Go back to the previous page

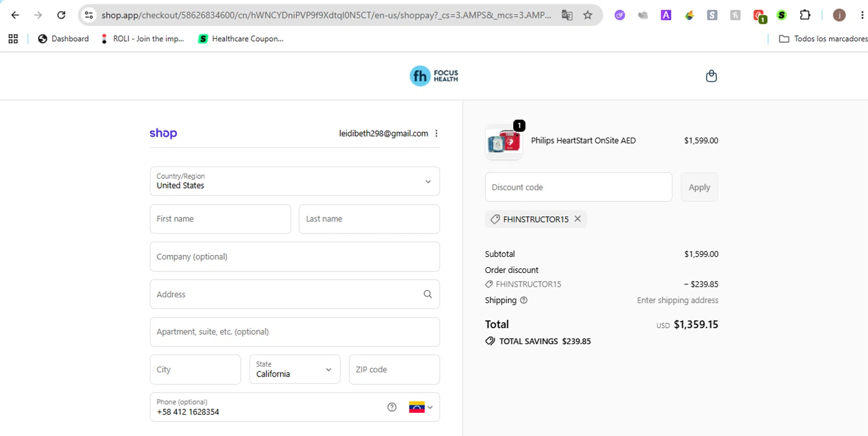point(15,15)
